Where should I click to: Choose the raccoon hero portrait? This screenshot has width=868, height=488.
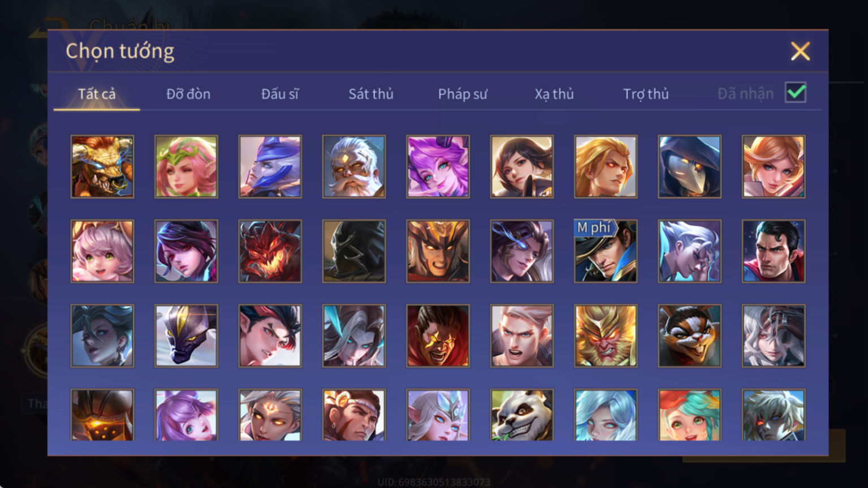point(689,336)
